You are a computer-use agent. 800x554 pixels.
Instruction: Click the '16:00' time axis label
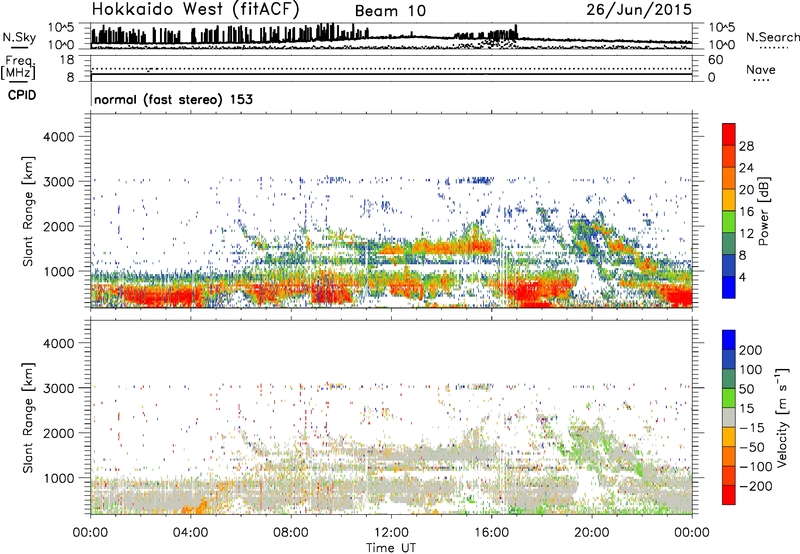click(x=491, y=533)
